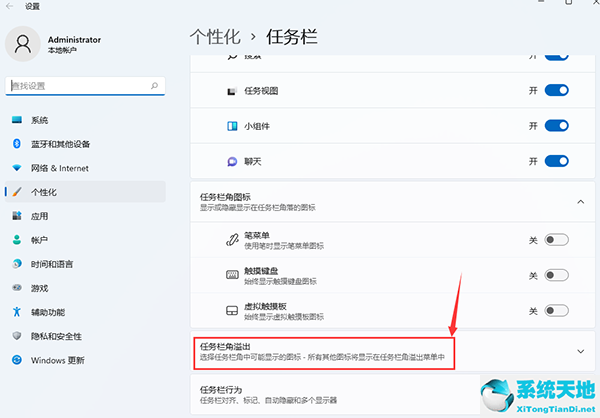
Task: Open 系统 in the sidebar
Action: click(85, 120)
